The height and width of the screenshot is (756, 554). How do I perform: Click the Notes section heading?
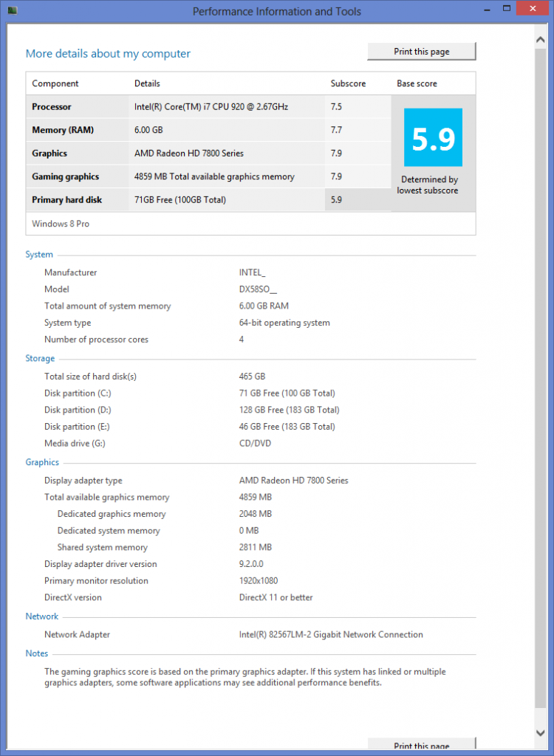(x=36, y=653)
